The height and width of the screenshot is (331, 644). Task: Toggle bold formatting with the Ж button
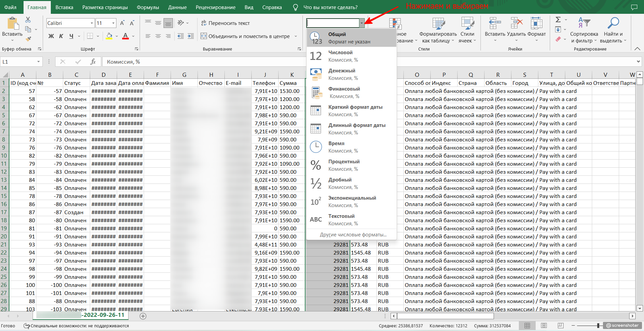click(x=51, y=36)
